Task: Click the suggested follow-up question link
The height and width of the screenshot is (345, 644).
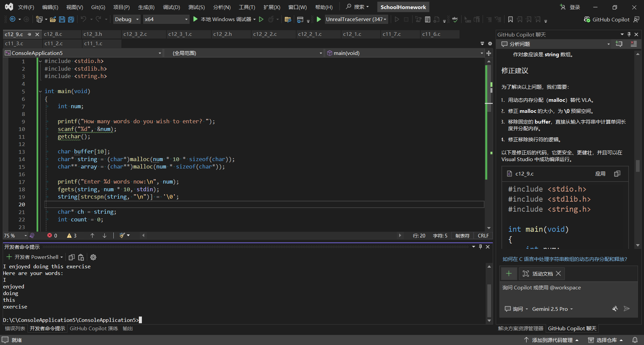Action: pos(565,259)
